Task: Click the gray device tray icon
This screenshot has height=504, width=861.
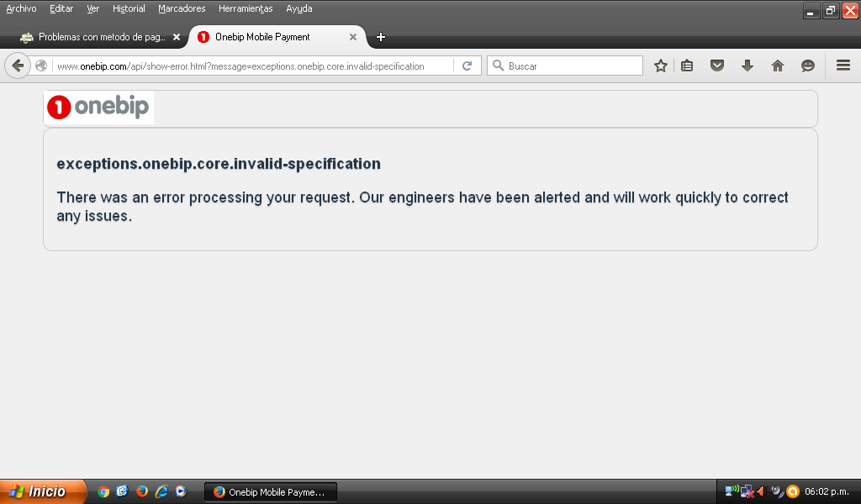Action: click(778, 491)
